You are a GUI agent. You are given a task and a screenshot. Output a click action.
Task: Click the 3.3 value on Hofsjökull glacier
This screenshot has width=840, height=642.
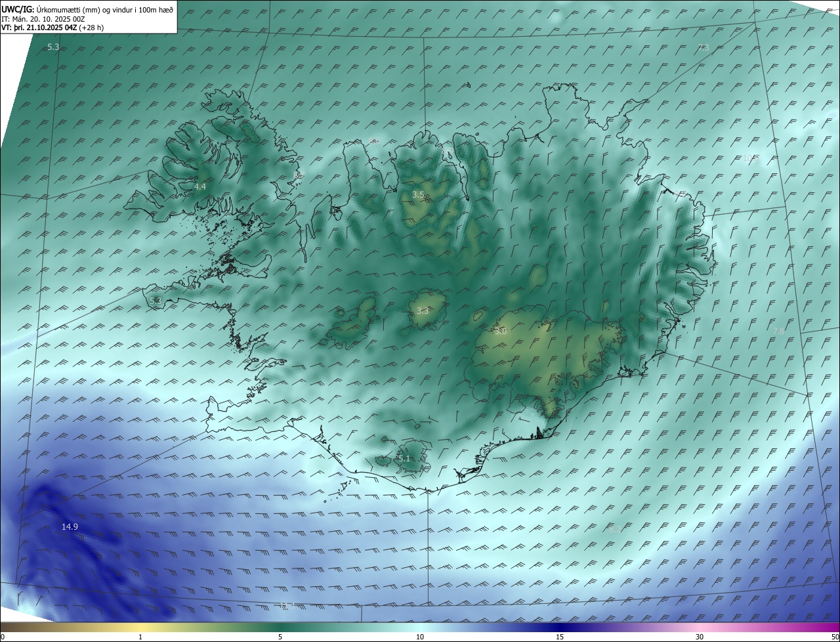423,311
